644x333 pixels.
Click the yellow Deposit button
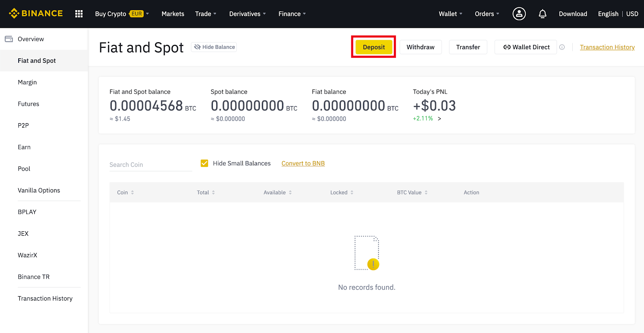pyautogui.click(x=374, y=47)
